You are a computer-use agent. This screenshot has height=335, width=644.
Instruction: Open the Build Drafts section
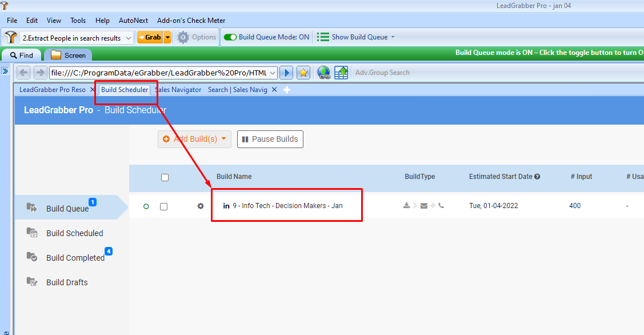67,282
